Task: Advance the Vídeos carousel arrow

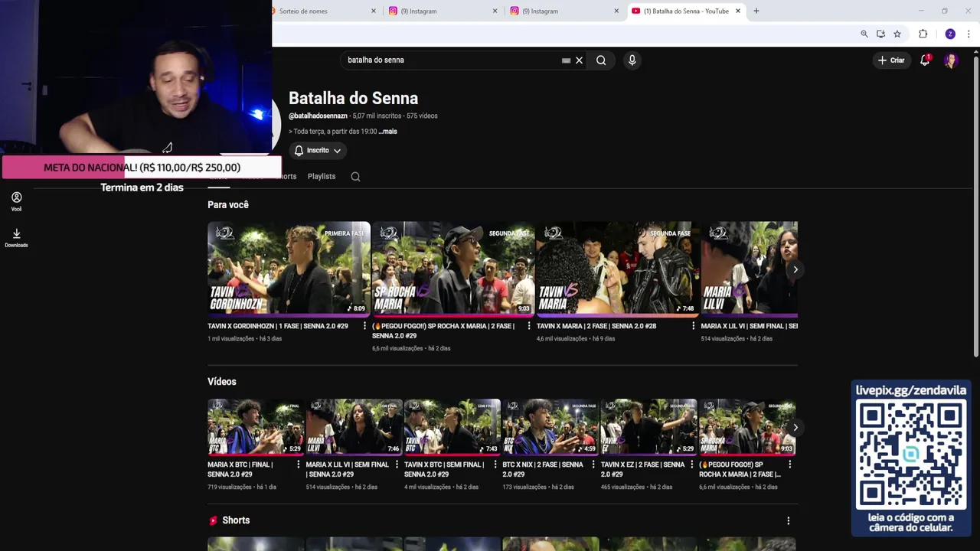Action: [x=795, y=428]
